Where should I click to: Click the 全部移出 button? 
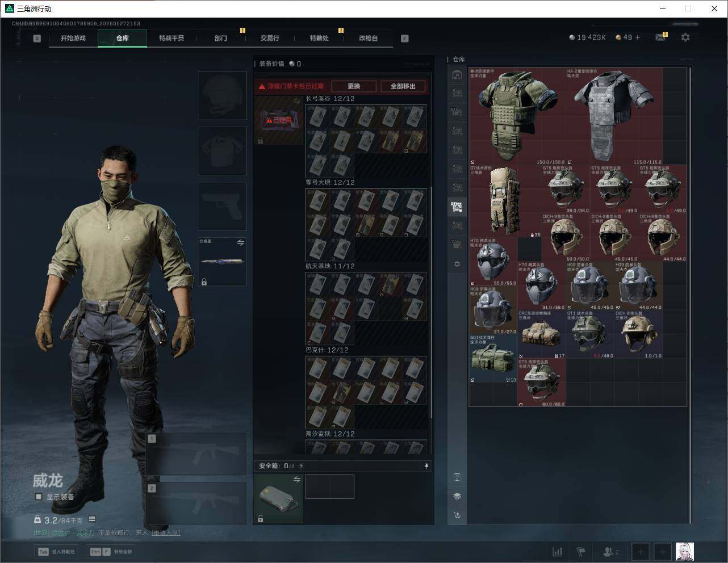(x=403, y=86)
